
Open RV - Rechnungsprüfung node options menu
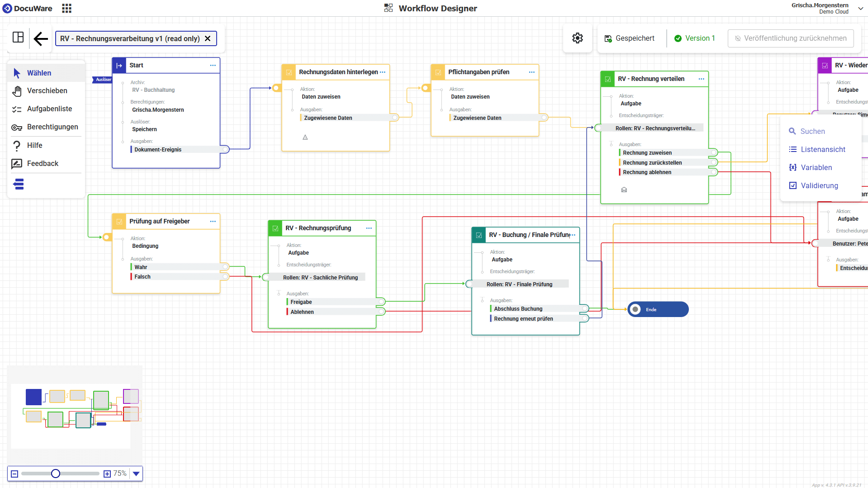[369, 228]
